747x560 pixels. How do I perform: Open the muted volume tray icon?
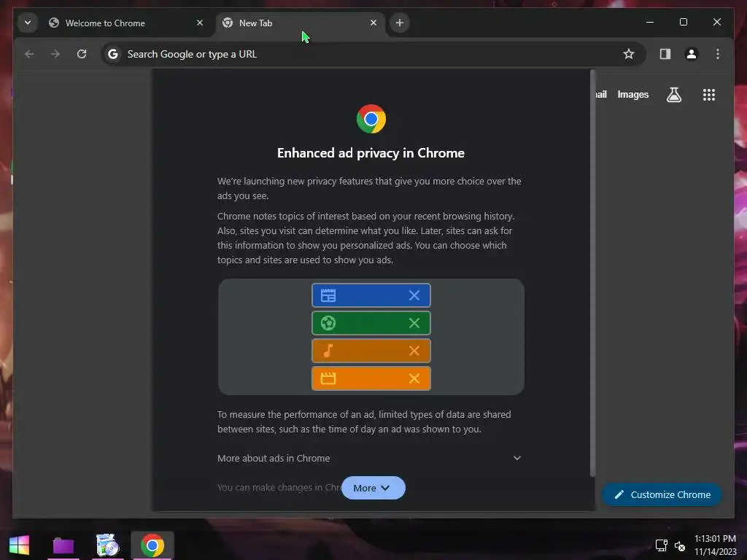tap(680, 545)
